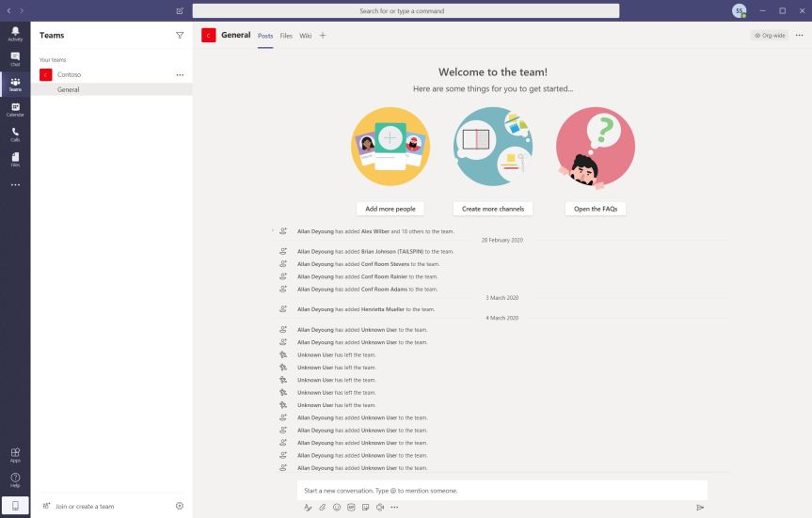Send the message with arrow icon
This screenshot has width=812, height=518.
coord(700,507)
